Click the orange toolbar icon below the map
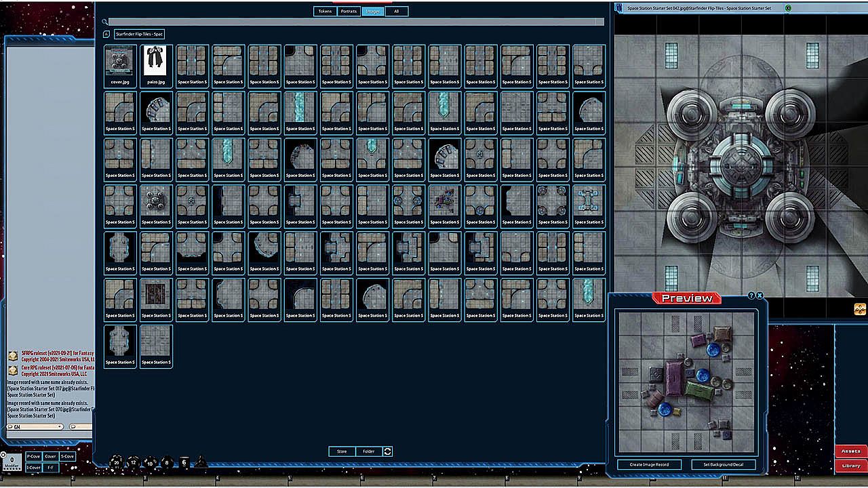 click(x=860, y=309)
